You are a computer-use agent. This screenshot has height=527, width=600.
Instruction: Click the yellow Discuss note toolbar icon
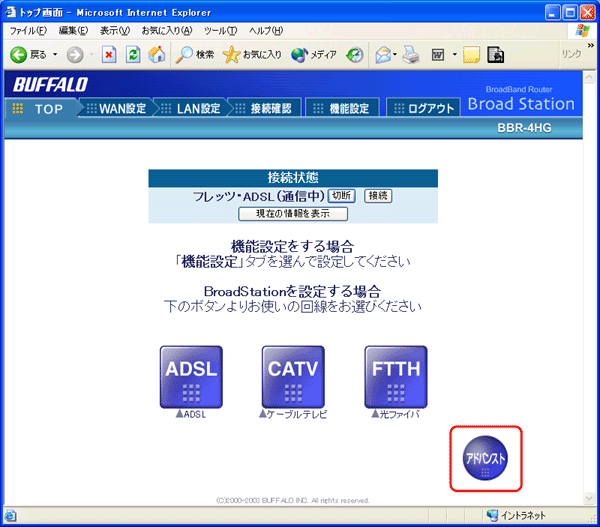(471, 55)
